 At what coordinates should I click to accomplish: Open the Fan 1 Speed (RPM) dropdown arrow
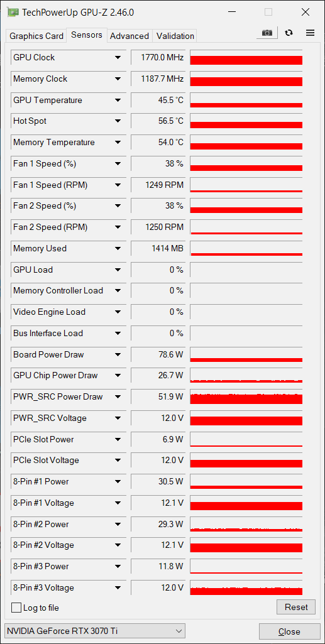118,185
